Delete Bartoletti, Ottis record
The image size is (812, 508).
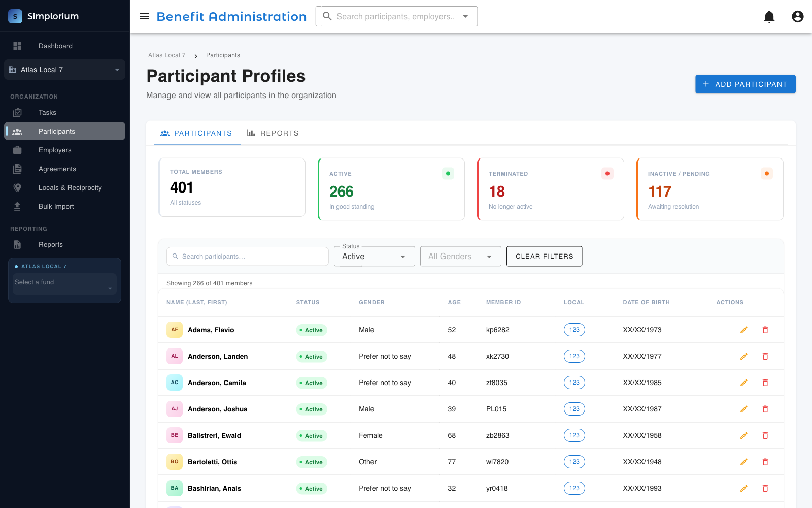pyautogui.click(x=765, y=462)
